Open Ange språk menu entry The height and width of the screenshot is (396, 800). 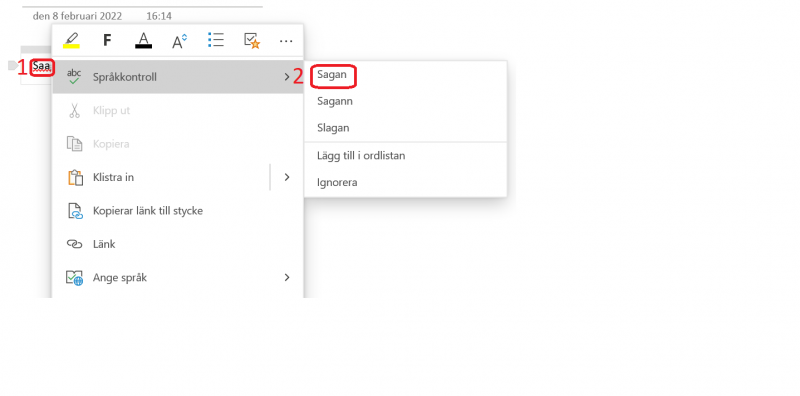pos(178,278)
